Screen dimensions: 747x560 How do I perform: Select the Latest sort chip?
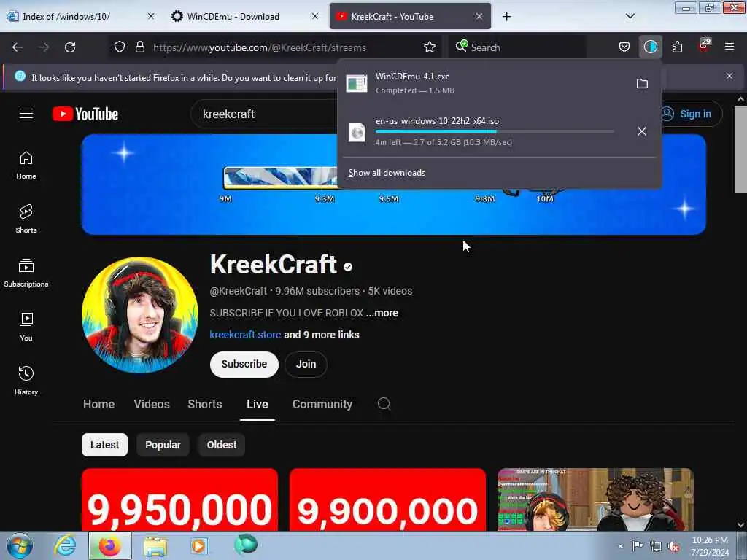104,445
